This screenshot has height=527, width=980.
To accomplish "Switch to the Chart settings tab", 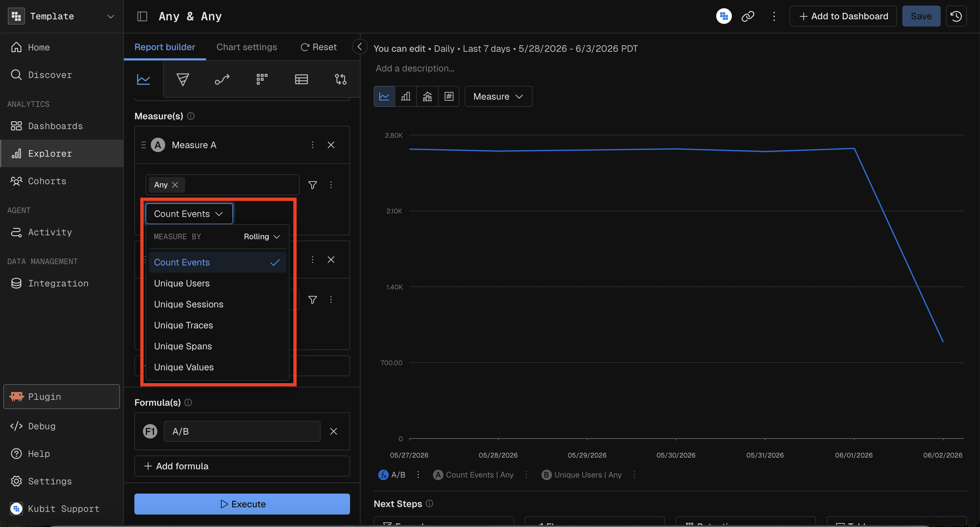I will (246, 47).
